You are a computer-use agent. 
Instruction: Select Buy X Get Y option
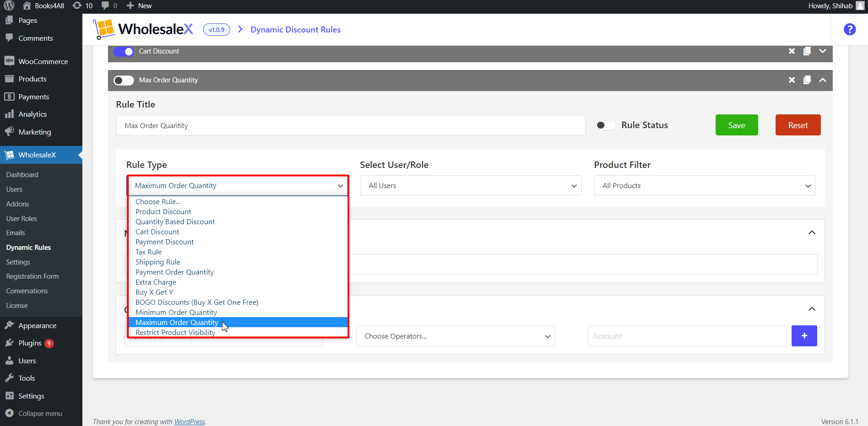pos(238,292)
